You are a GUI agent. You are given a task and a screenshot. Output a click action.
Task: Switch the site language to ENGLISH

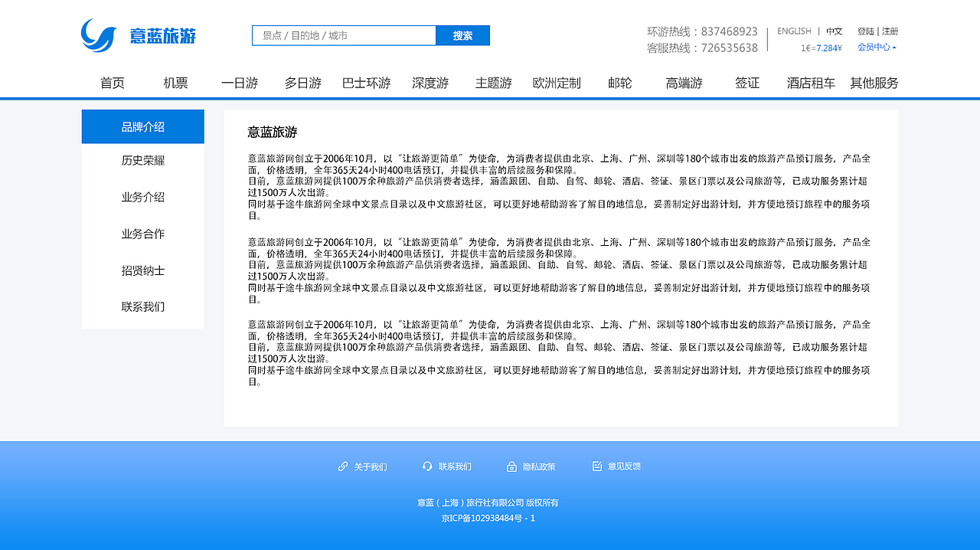tap(794, 31)
